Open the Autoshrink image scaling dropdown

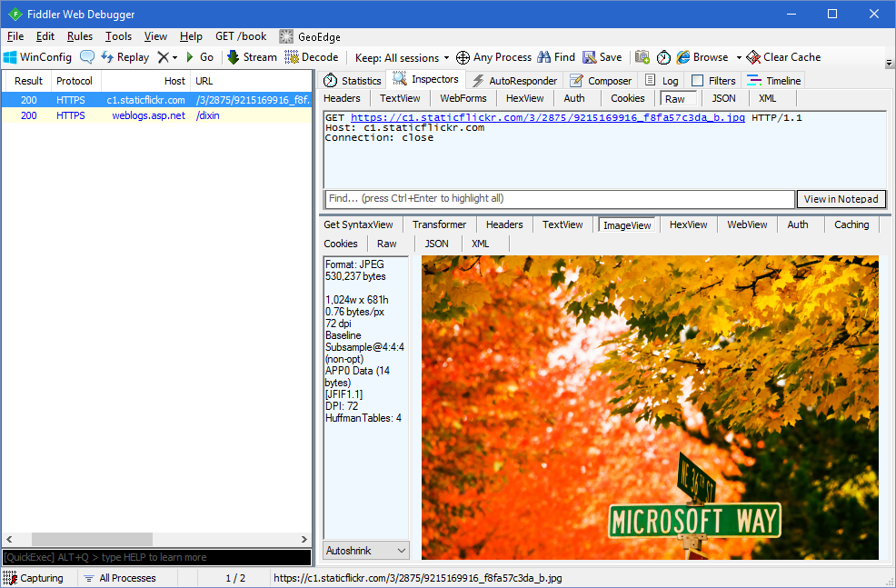point(366,551)
